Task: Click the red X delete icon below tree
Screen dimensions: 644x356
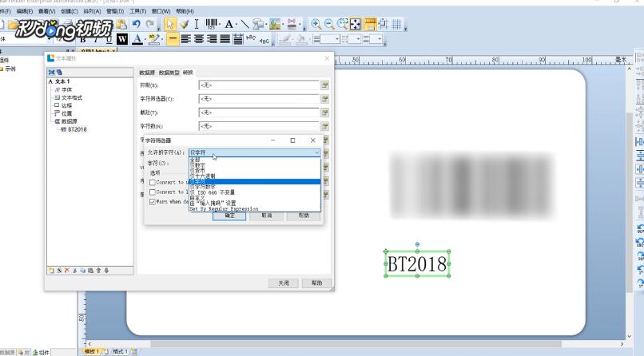Action: click(67, 271)
